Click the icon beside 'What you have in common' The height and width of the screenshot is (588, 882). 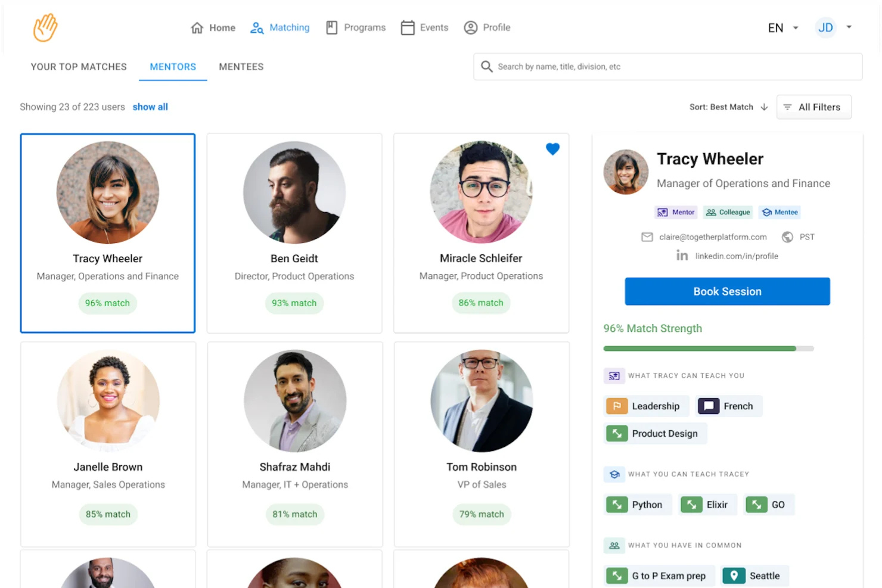tap(614, 545)
